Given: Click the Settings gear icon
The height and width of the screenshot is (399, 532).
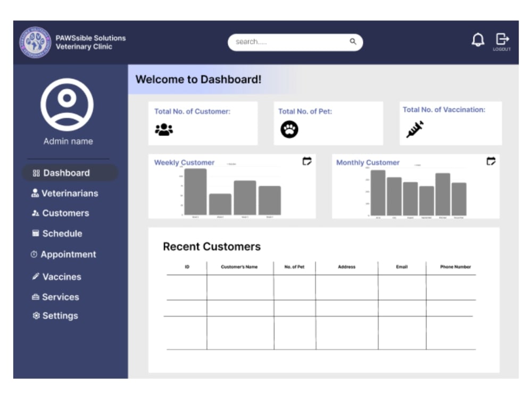Looking at the screenshot, I should coord(36,315).
